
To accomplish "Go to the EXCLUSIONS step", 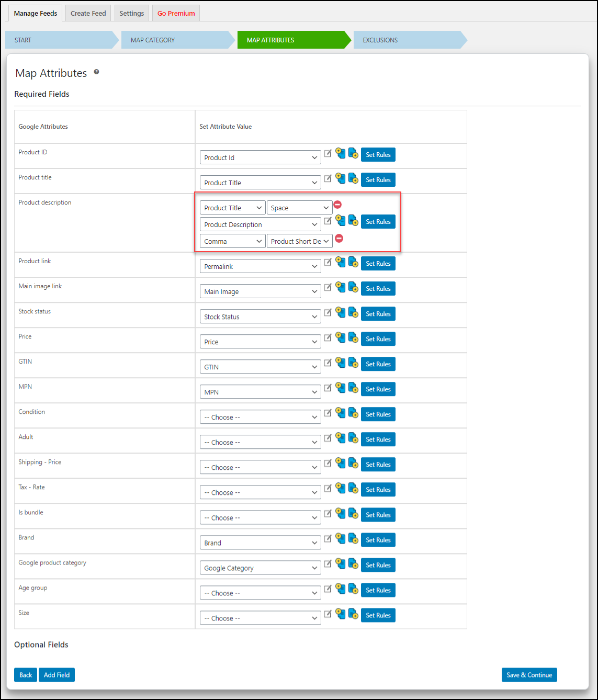I will click(x=410, y=40).
